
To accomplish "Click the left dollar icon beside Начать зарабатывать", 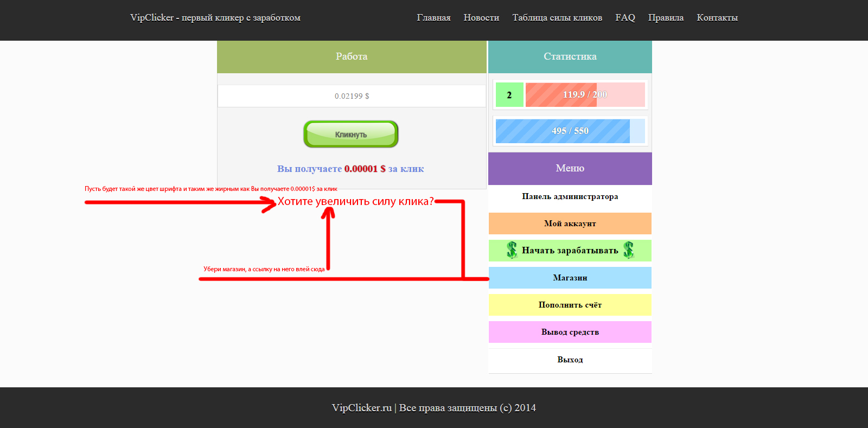I will click(512, 250).
